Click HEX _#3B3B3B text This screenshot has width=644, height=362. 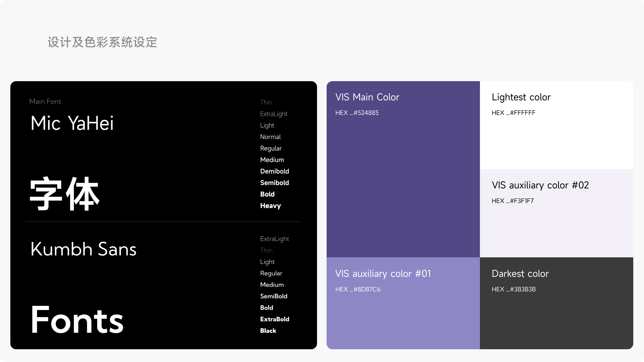click(x=513, y=289)
